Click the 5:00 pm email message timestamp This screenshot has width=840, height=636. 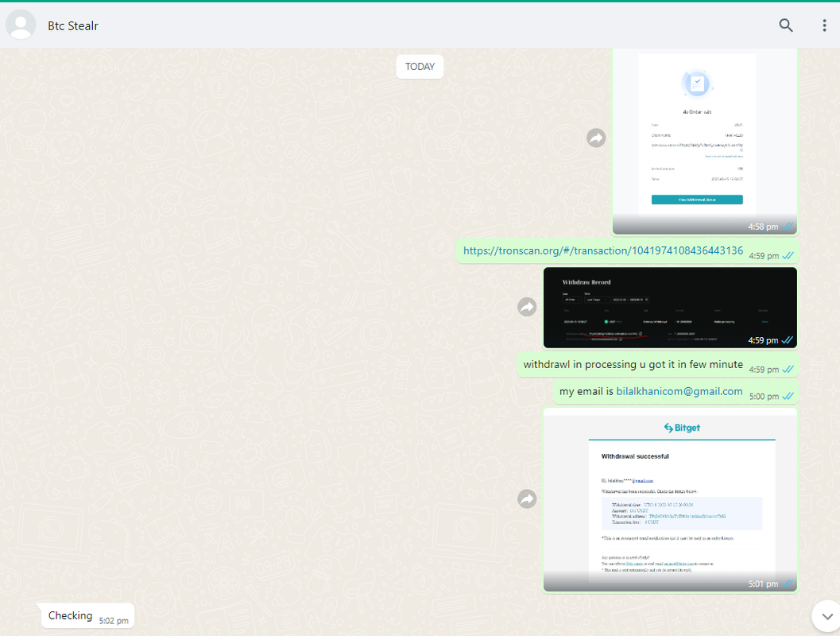tap(764, 397)
